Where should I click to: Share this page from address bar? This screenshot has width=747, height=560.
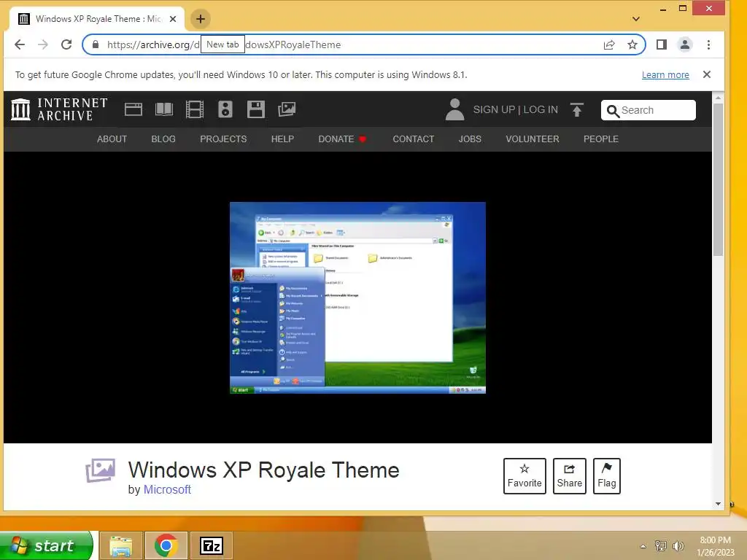609,44
